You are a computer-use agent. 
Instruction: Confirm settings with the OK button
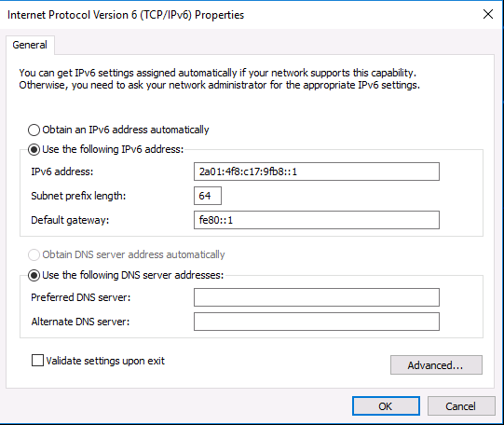(x=386, y=406)
